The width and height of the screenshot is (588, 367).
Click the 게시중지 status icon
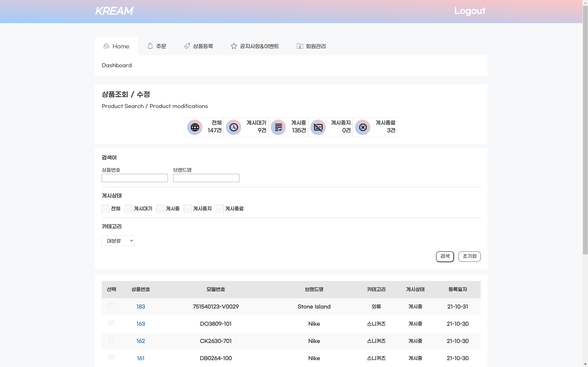click(318, 127)
